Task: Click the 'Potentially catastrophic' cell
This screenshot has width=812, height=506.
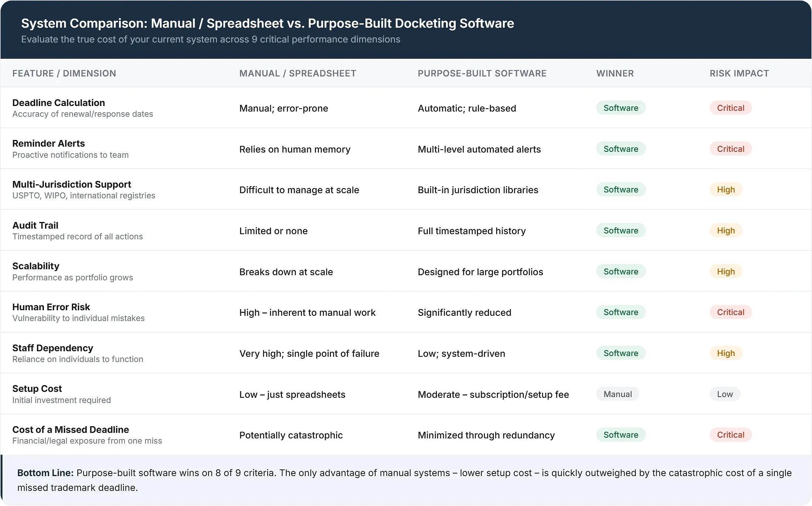Action: tap(291, 435)
